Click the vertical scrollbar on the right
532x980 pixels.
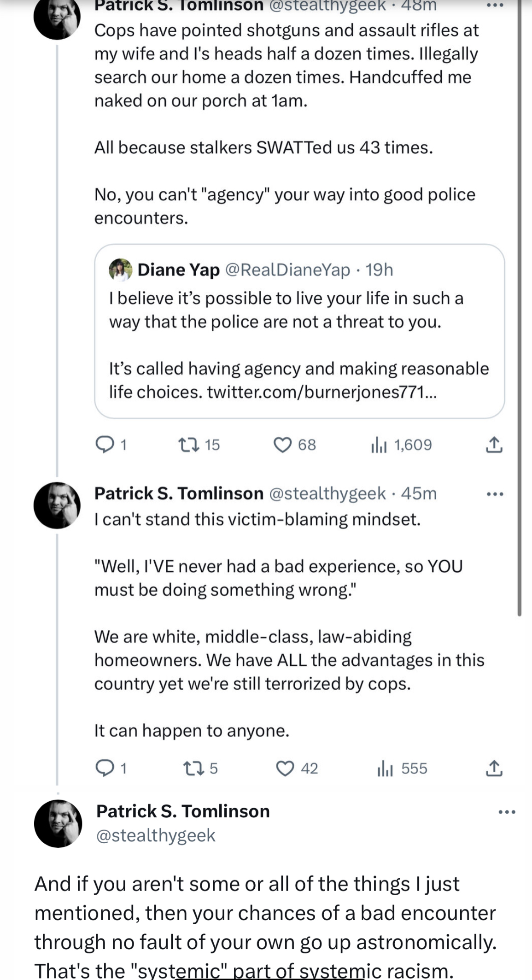(520, 308)
